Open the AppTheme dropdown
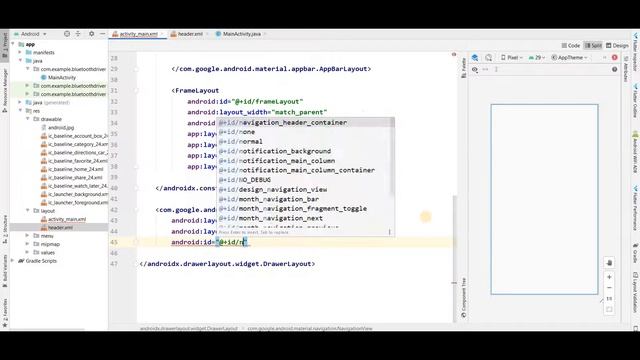The width and height of the screenshot is (640, 360). coord(569,58)
